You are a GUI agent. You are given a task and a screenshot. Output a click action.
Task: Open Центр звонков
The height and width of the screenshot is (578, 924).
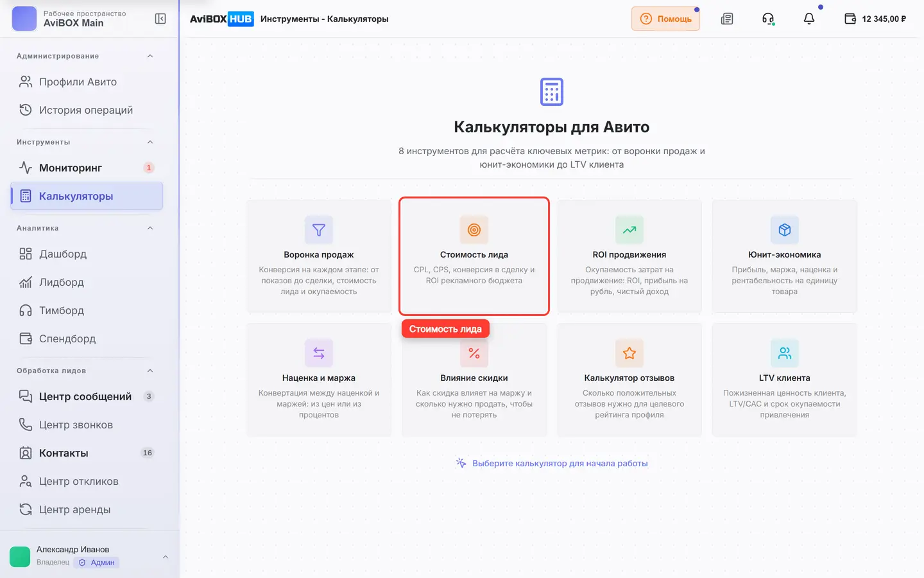click(87, 425)
